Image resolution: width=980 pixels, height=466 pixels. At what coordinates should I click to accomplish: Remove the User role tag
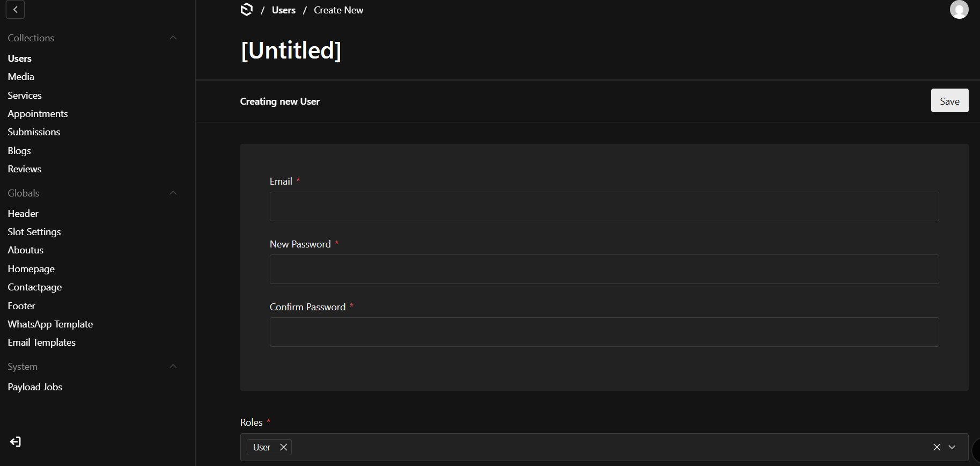(284, 447)
